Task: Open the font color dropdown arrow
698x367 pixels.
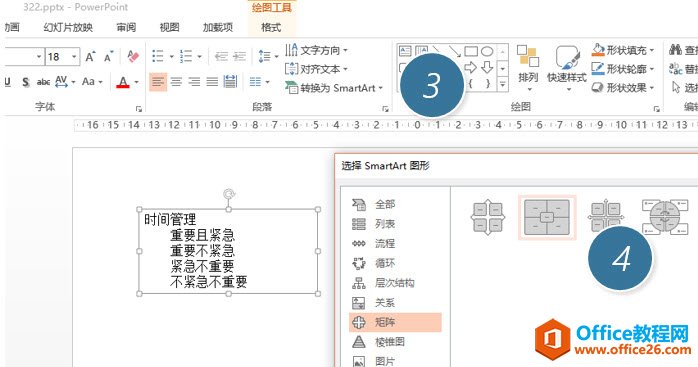Action: [136, 82]
